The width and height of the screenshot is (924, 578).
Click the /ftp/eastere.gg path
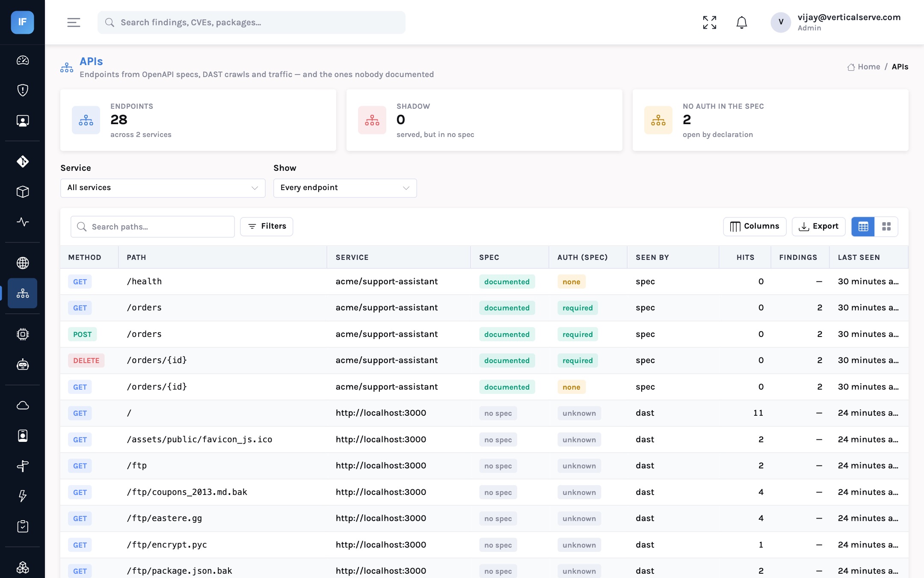[x=164, y=518]
